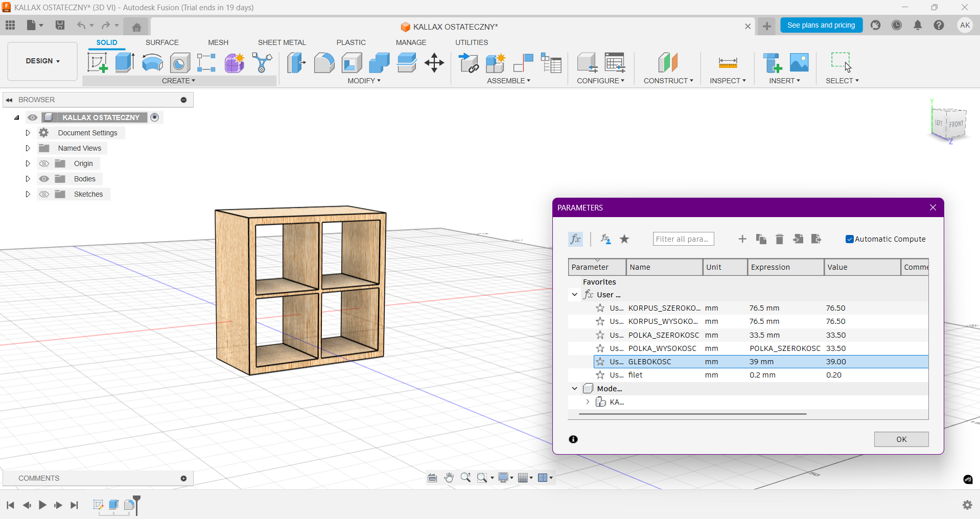Open the DESIGN workspace dropdown
980x519 pixels.
tap(43, 61)
